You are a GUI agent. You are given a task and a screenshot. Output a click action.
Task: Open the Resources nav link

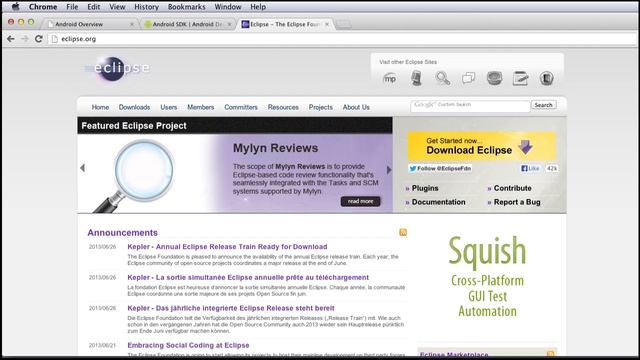[283, 107]
